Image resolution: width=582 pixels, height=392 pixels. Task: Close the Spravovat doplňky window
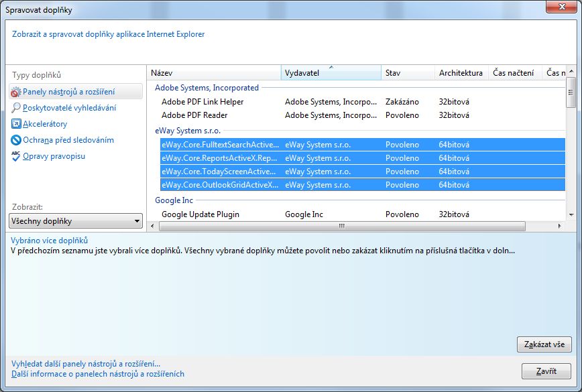(562, 6)
